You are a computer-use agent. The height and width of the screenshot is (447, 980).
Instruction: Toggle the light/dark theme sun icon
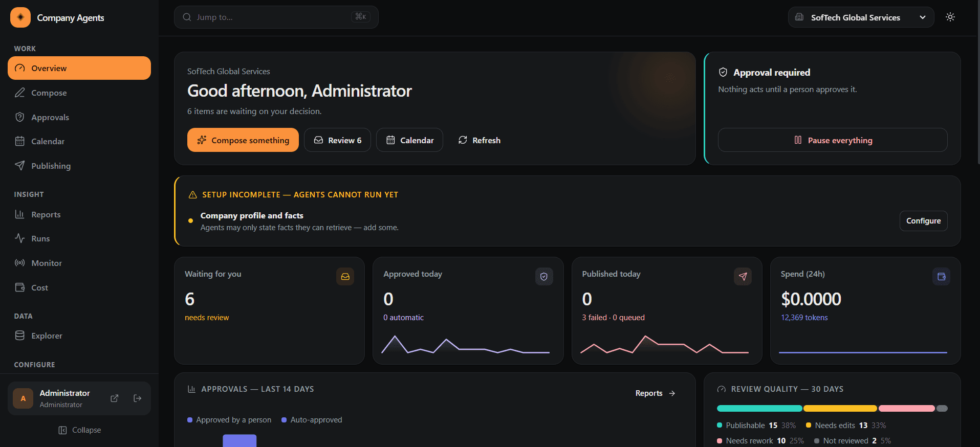pyautogui.click(x=950, y=17)
